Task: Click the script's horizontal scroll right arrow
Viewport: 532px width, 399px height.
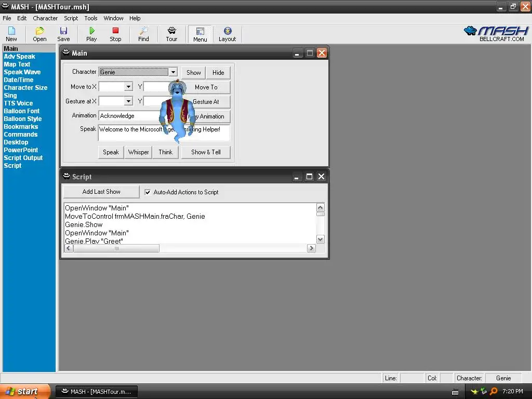Action: point(311,248)
